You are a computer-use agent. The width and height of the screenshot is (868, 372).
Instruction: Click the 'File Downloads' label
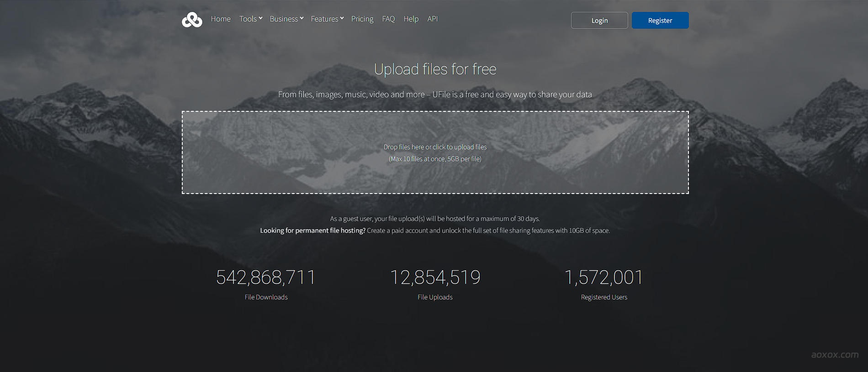(x=266, y=297)
